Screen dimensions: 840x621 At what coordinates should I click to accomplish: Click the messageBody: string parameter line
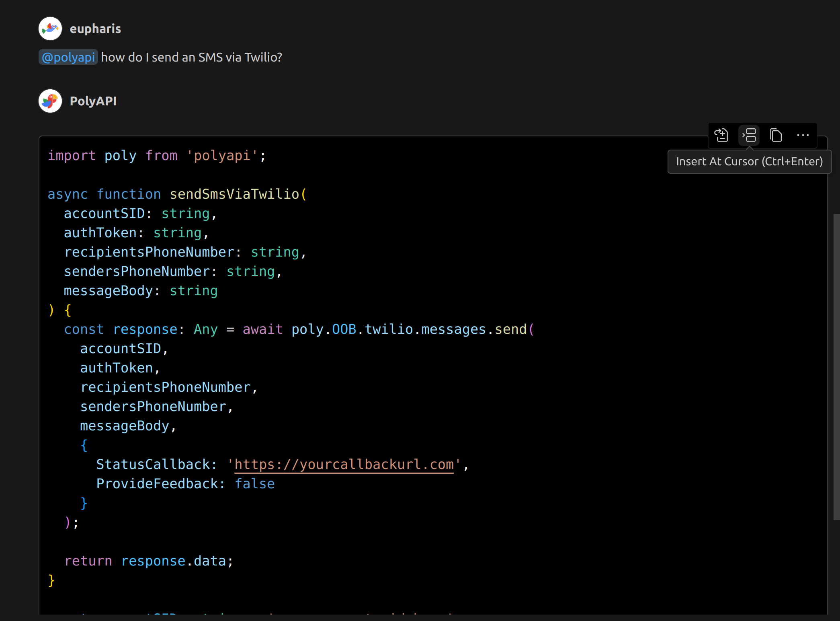(x=141, y=290)
